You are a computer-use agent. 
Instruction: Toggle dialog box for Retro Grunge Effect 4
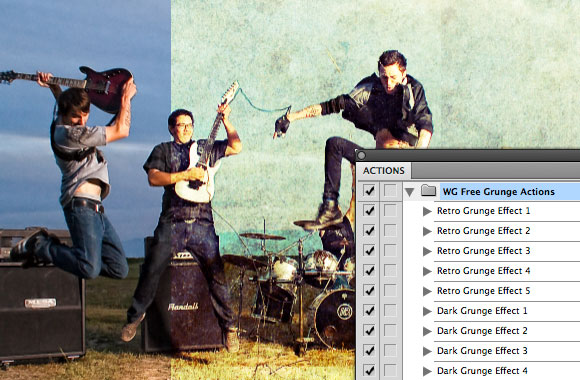390,271
